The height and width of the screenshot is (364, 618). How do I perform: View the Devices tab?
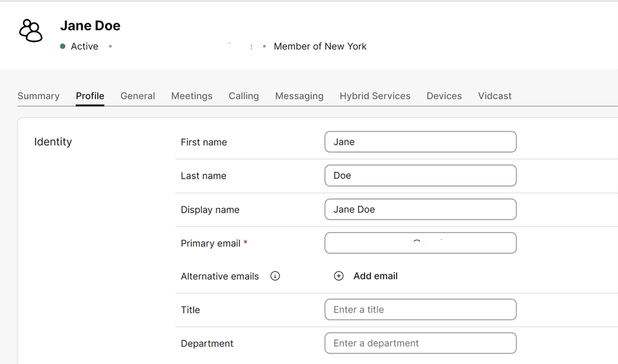coord(444,96)
